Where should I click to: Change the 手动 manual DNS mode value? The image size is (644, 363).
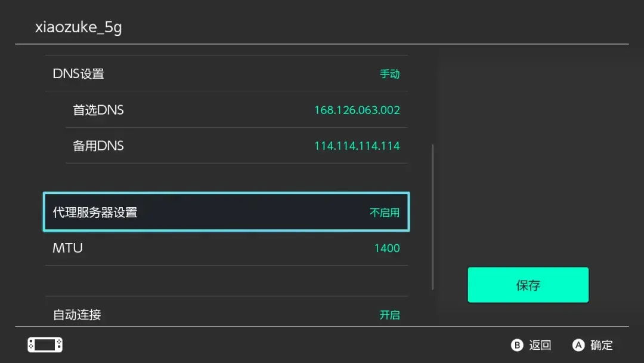point(390,74)
